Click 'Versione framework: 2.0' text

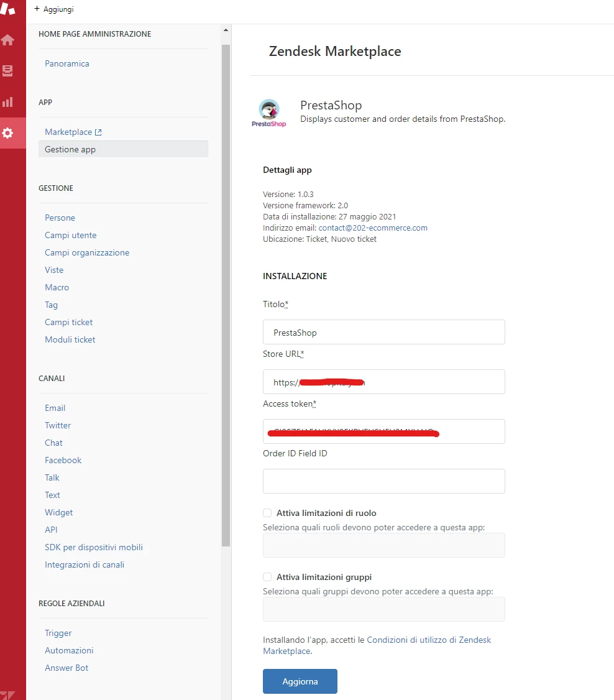click(305, 205)
